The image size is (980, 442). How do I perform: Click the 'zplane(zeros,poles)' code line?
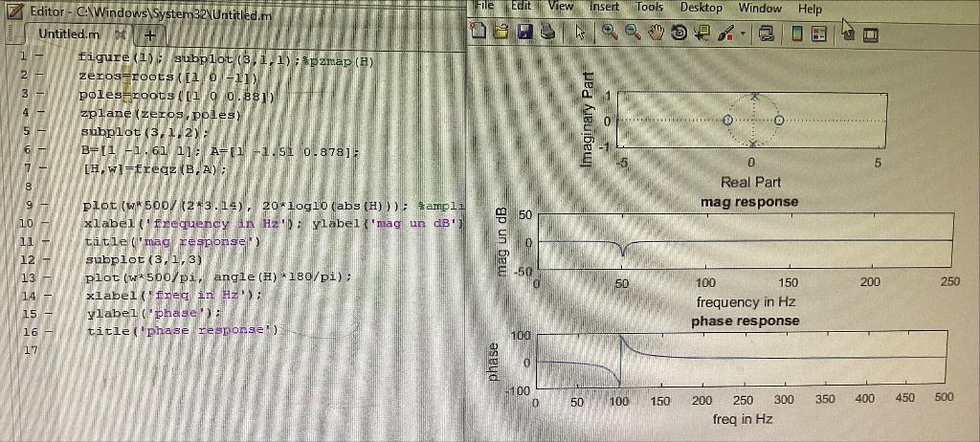[160, 115]
